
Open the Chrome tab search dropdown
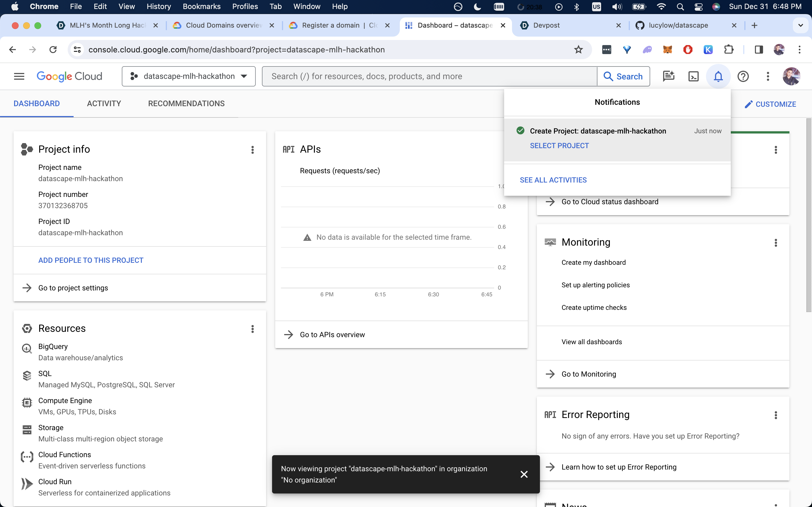click(x=801, y=25)
